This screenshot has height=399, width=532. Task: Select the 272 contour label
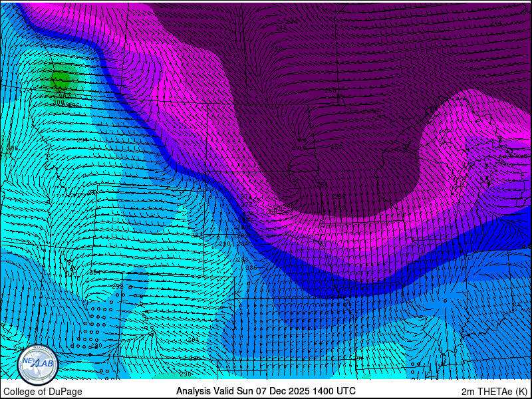point(247,204)
